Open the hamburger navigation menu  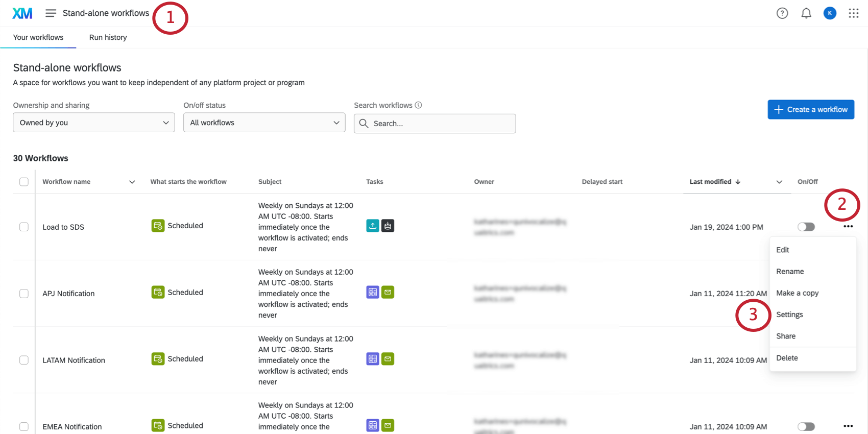(x=51, y=13)
